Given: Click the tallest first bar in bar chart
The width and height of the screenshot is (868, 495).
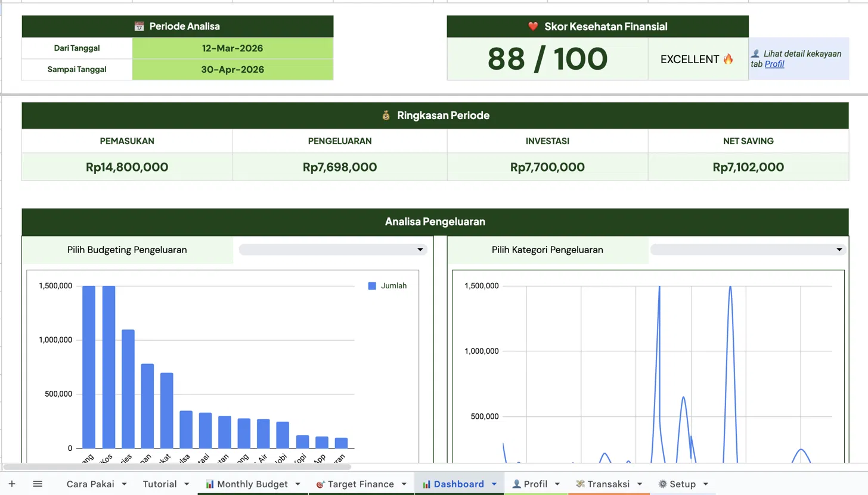Looking at the screenshot, I should point(89,367).
